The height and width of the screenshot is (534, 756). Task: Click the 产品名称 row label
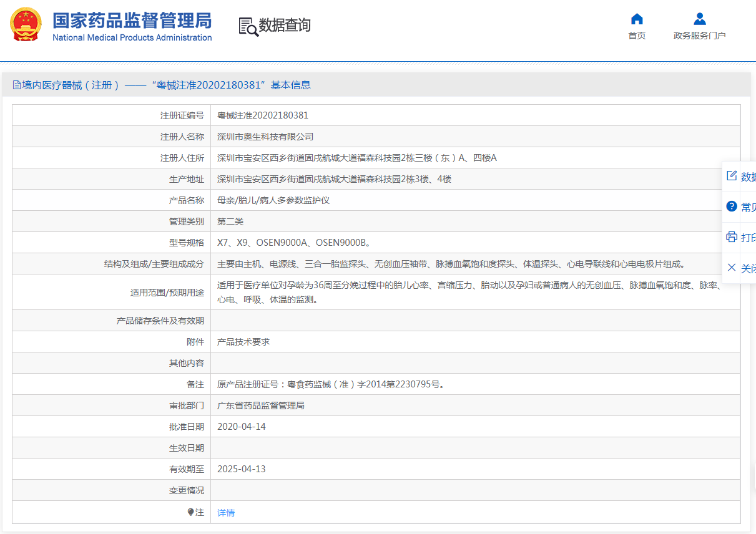[x=187, y=200]
